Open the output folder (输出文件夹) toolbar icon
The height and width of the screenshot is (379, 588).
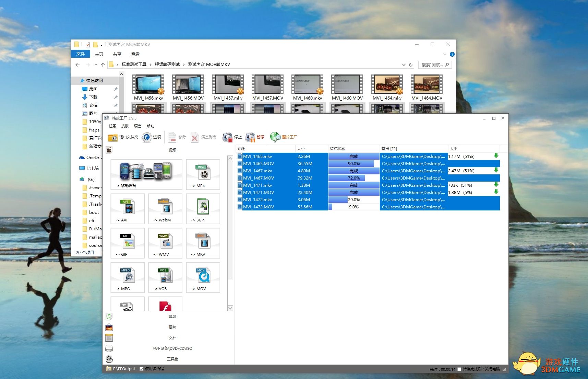tap(113, 137)
